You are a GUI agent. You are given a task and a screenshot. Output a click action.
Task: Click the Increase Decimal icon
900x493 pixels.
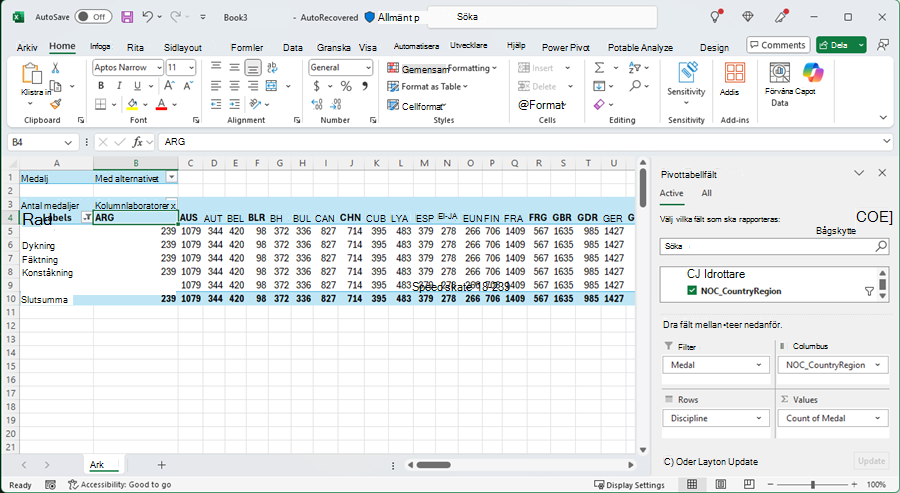(x=317, y=104)
